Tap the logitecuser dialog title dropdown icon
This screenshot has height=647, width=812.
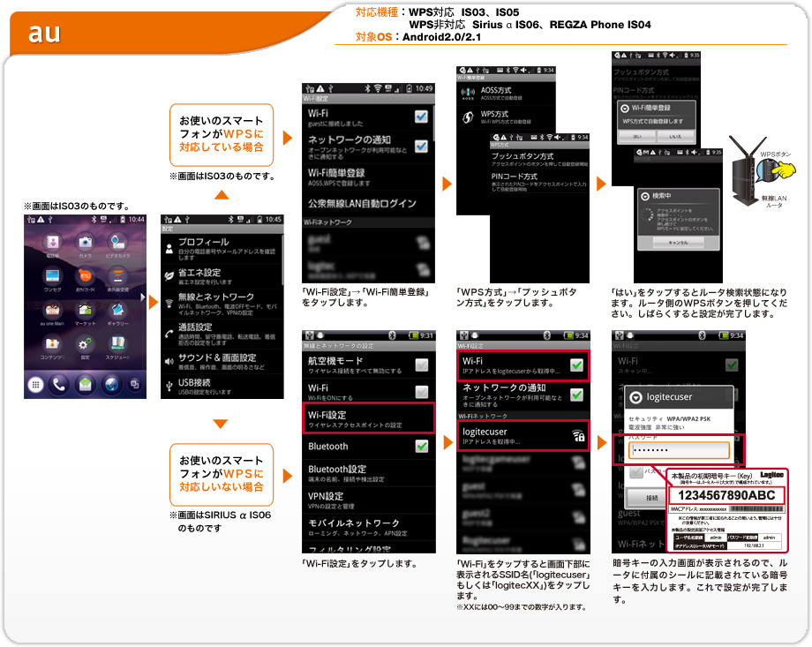point(635,397)
